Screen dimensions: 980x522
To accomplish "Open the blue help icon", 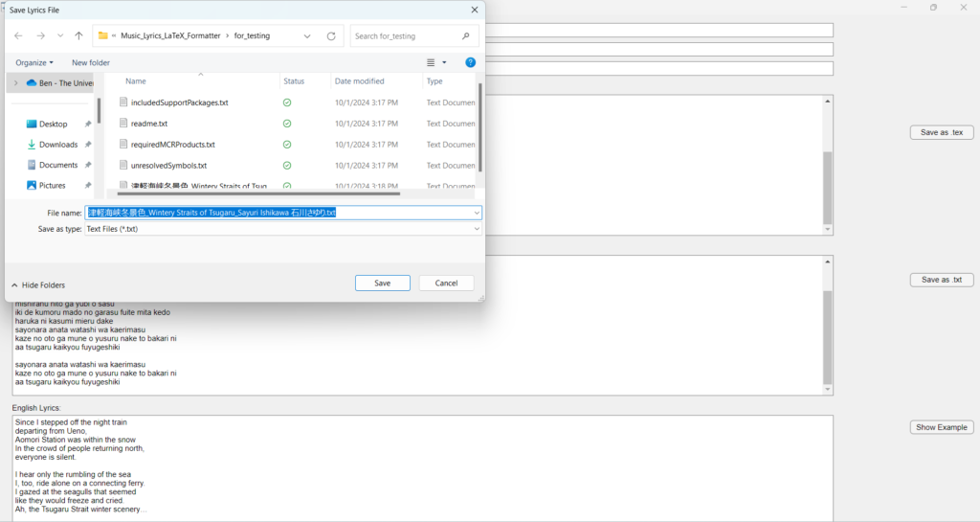I will click(x=471, y=62).
